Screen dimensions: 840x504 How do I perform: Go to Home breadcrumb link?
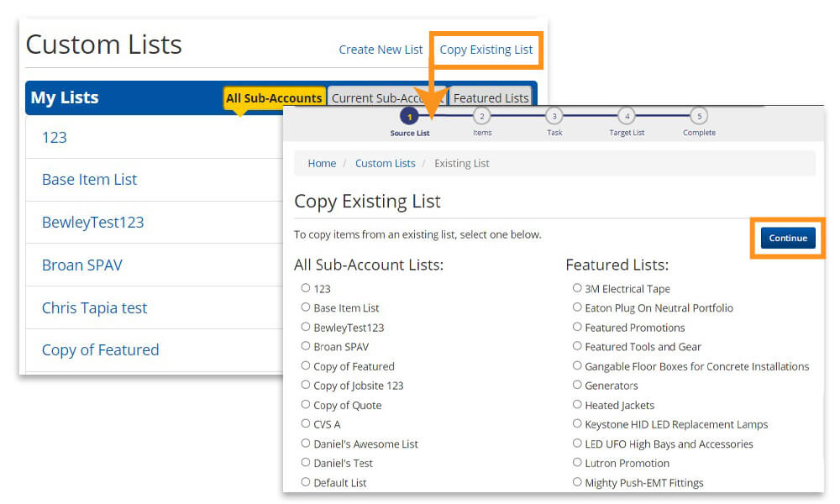[322, 163]
